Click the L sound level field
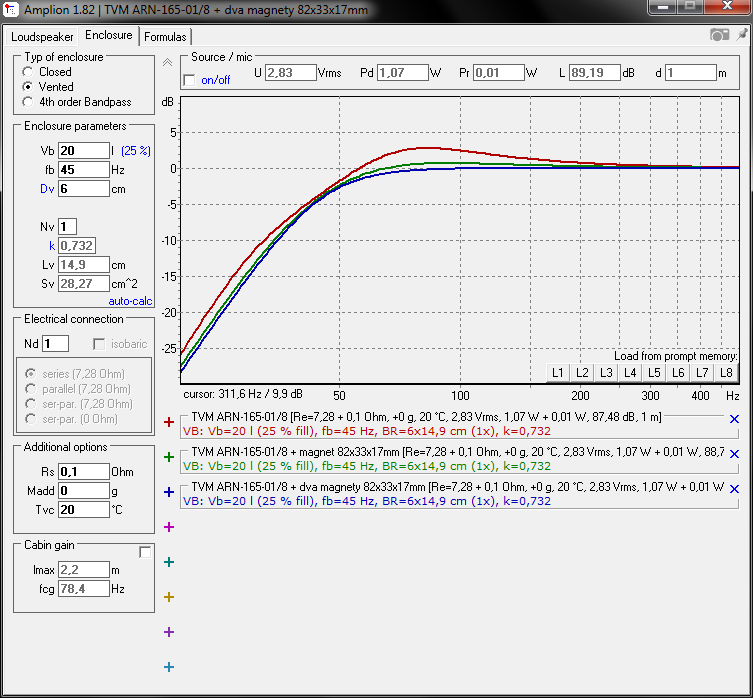Viewport: 753px width, 698px height. click(x=595, y=73)
